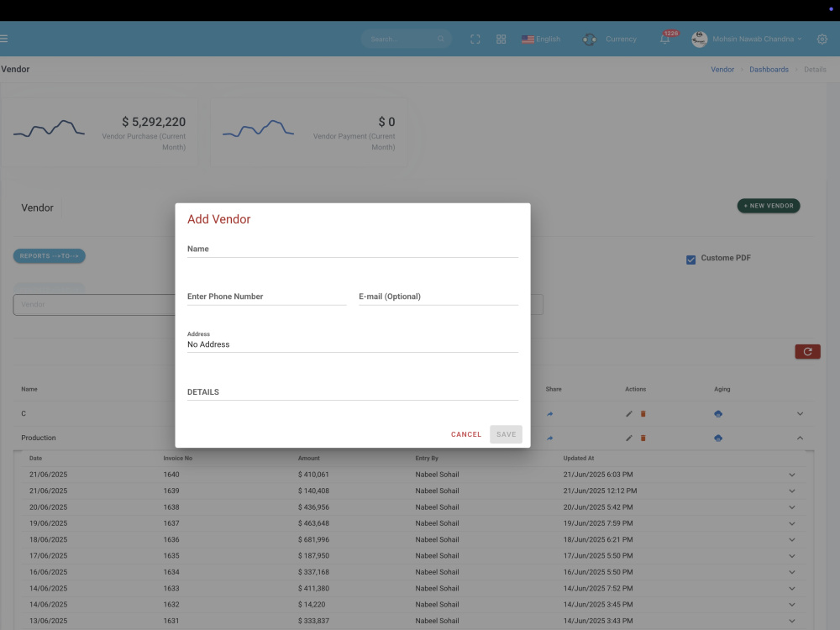This screenshot has height=630, width=840.
Task: Expand invoice 1637 row
Action: coord(792,523)
